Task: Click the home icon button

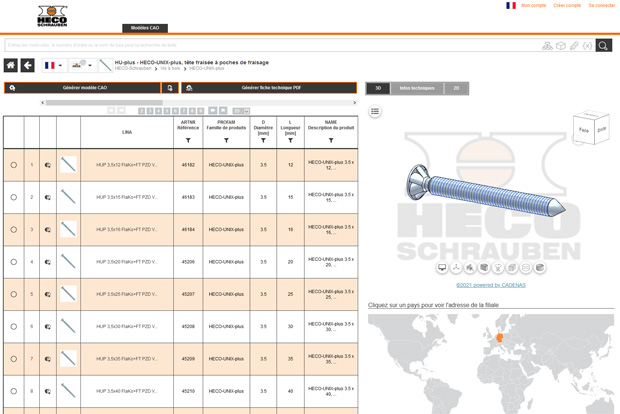Action: (11, 65)
